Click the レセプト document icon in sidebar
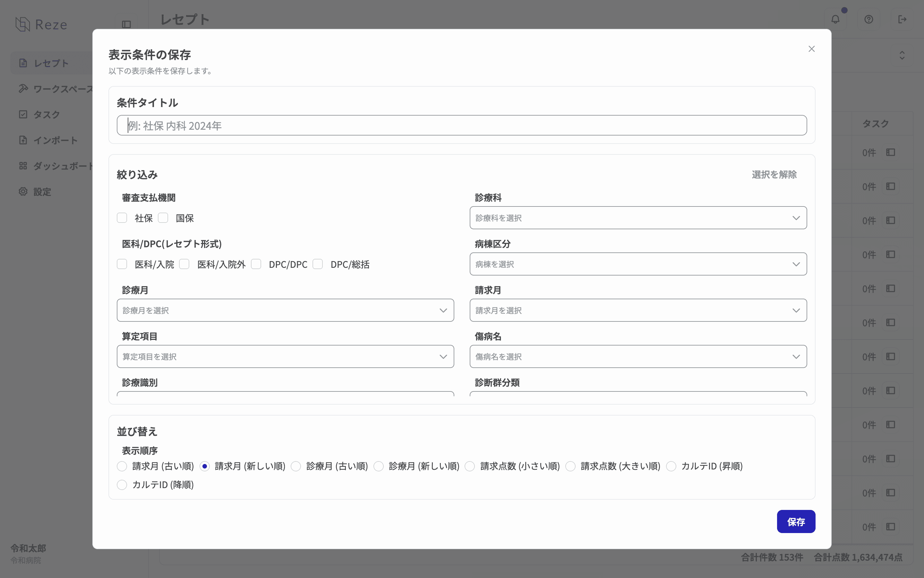 point(23,63)
